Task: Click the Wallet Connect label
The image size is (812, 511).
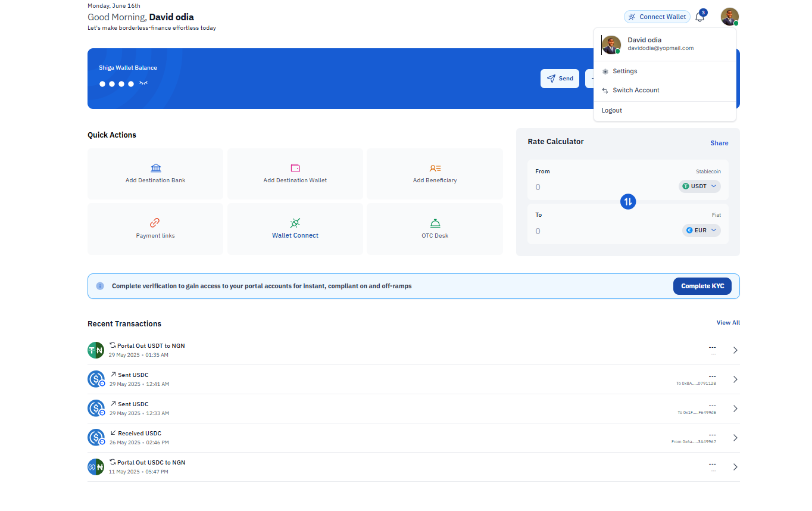Action: pyautogui.click(x=295, y=236)
